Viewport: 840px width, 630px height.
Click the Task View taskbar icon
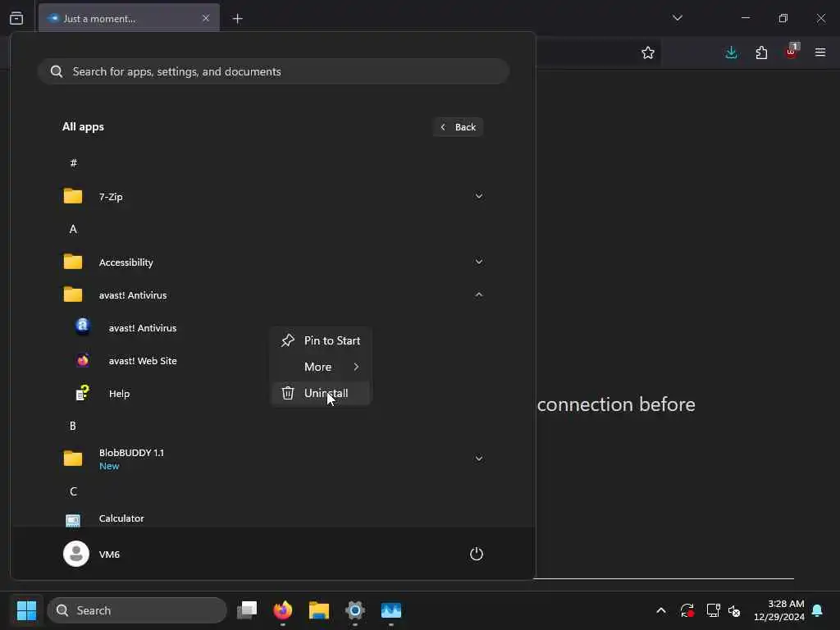pos(247,610)
